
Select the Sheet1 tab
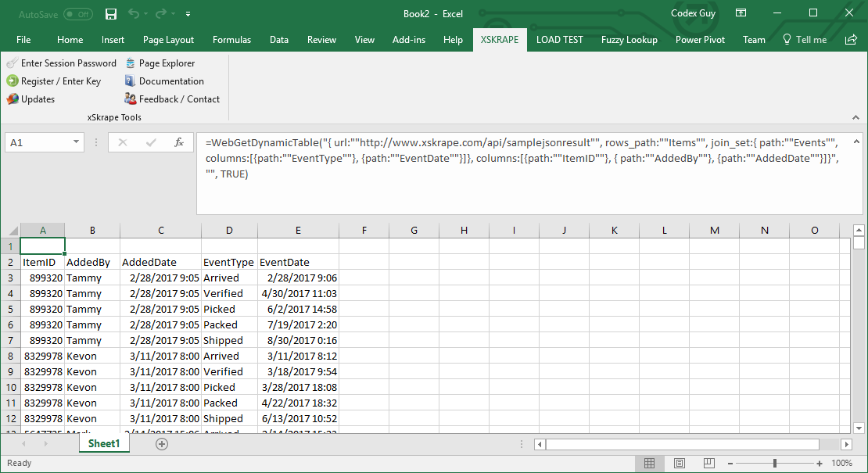tap(103, 443)
